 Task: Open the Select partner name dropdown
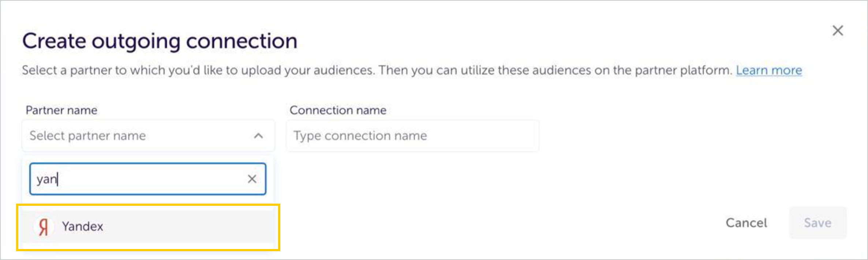pos(148,136)
